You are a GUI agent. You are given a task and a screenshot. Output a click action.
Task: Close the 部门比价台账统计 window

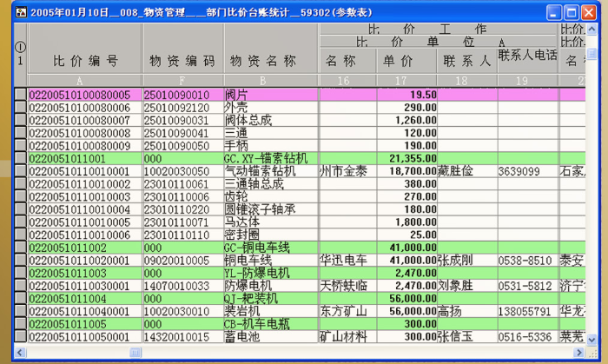592,12
